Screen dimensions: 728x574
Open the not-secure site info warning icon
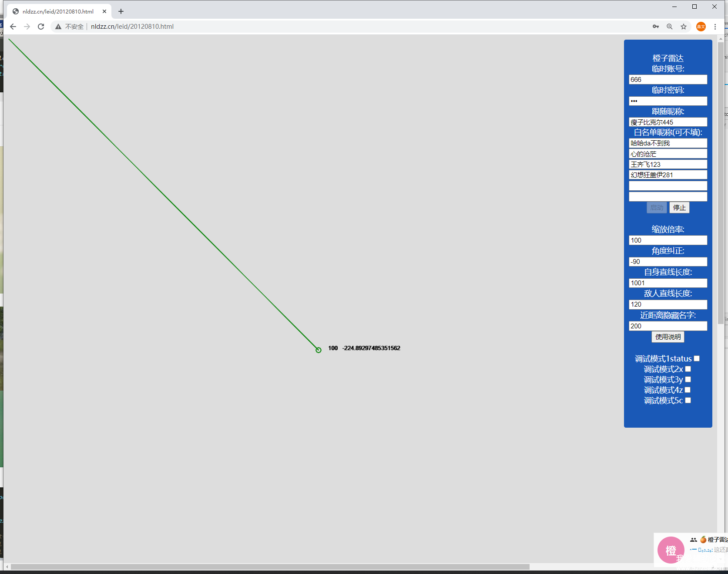58,27
